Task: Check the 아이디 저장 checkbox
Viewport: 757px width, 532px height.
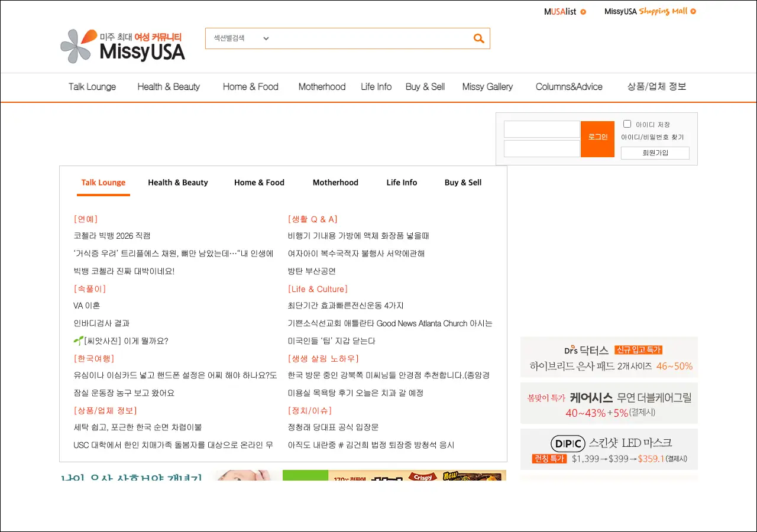Action: (x=627, y=124)
